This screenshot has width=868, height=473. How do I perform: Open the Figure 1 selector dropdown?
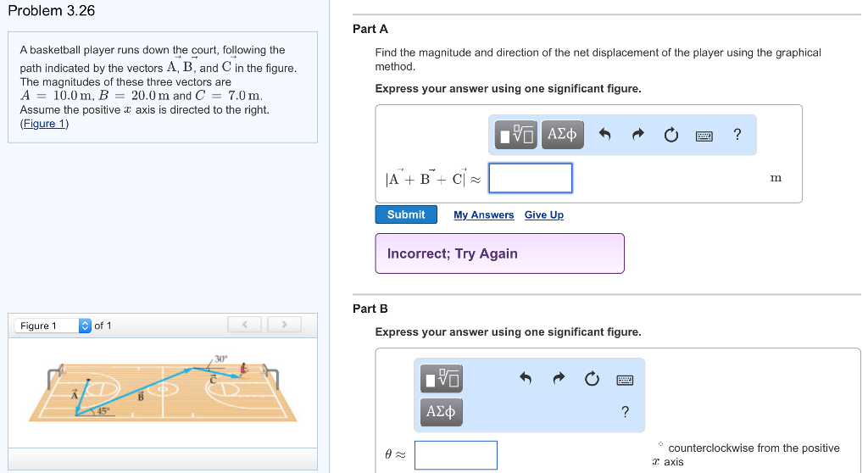click(x=84, y=326)
